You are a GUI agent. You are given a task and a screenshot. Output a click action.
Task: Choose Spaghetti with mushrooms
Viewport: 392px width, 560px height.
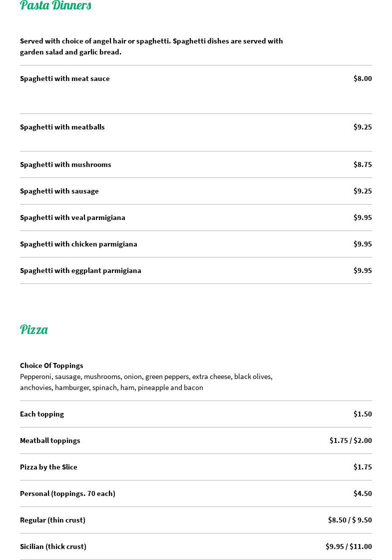tap(65, 164)
